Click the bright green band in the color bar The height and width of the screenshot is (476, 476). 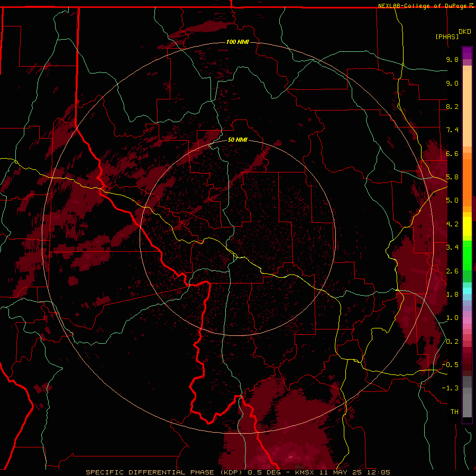point(467,255)
